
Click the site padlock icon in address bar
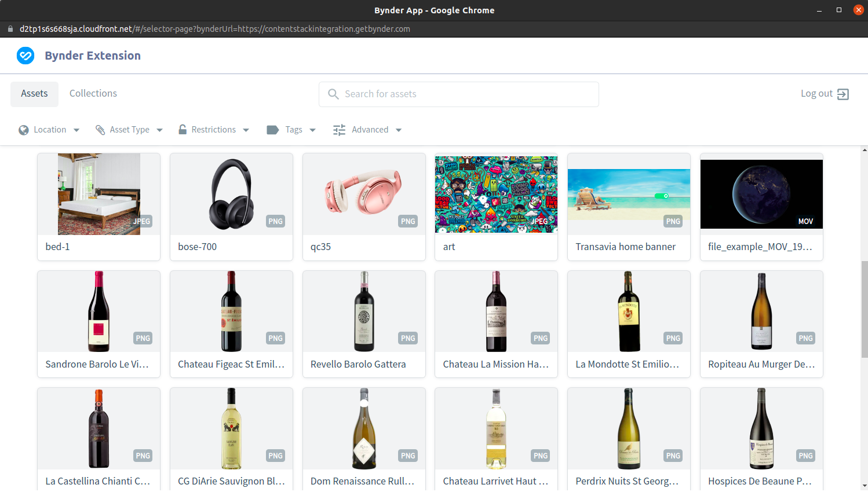(x=10, y=29)
